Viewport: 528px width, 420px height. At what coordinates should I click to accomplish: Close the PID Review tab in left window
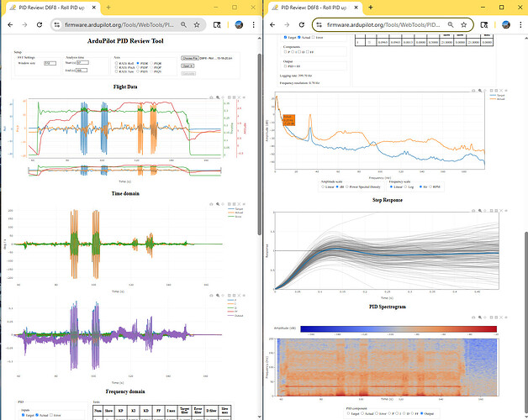pos(94,8)
